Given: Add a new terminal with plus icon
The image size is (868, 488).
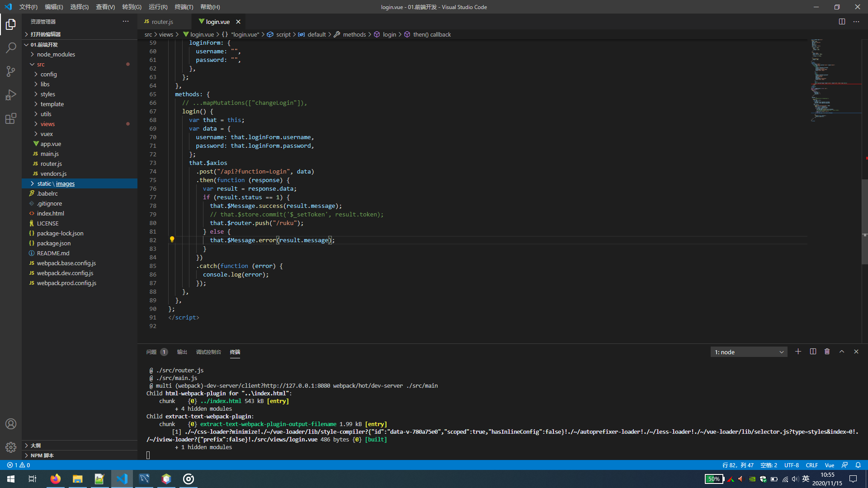Looking at the screenshot, I should pos(798,352).
